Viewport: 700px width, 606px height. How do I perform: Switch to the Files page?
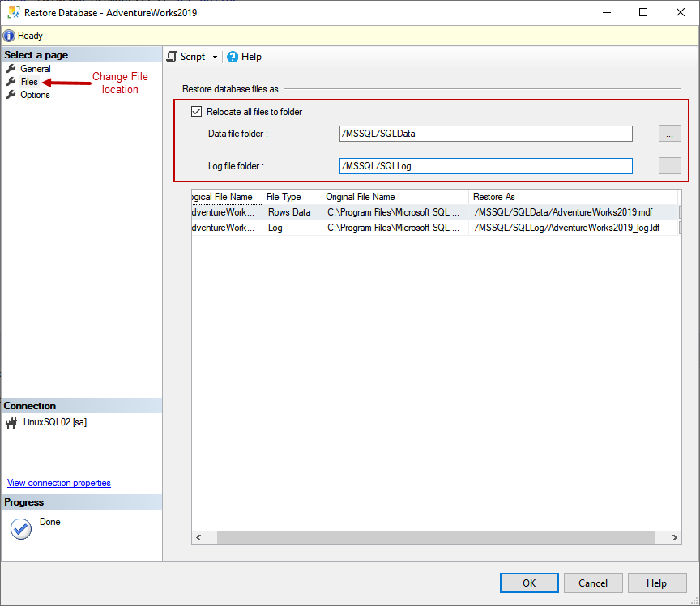click(29, 82)
